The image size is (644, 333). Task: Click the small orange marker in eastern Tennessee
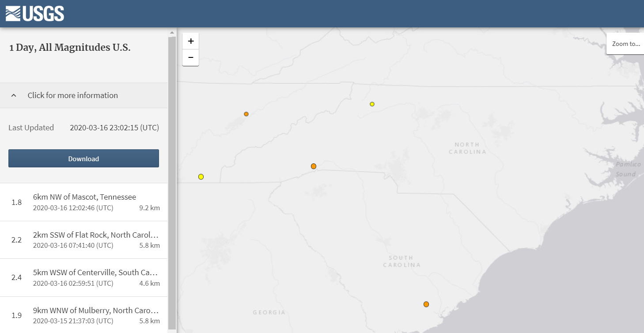click(x=246, y=114)
